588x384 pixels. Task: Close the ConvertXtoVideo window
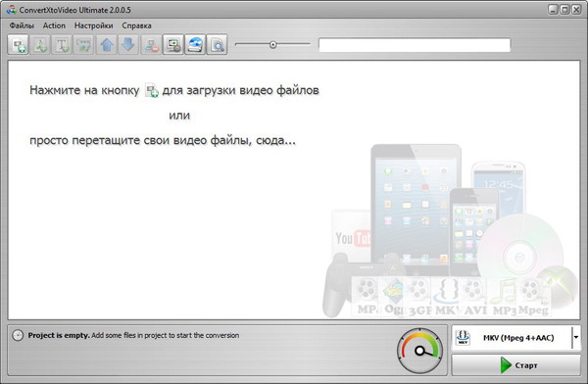pos(576,10)
